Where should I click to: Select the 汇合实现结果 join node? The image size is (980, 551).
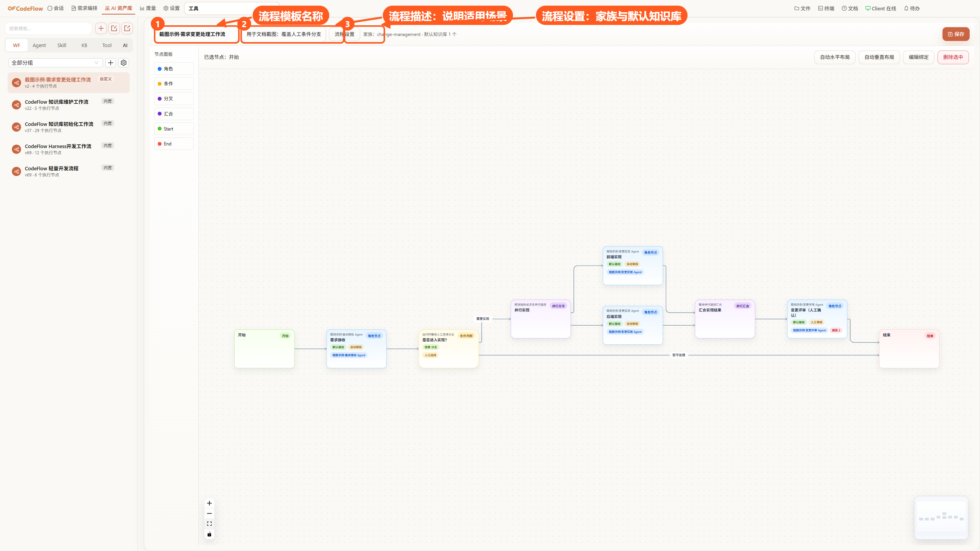point(725,319)
